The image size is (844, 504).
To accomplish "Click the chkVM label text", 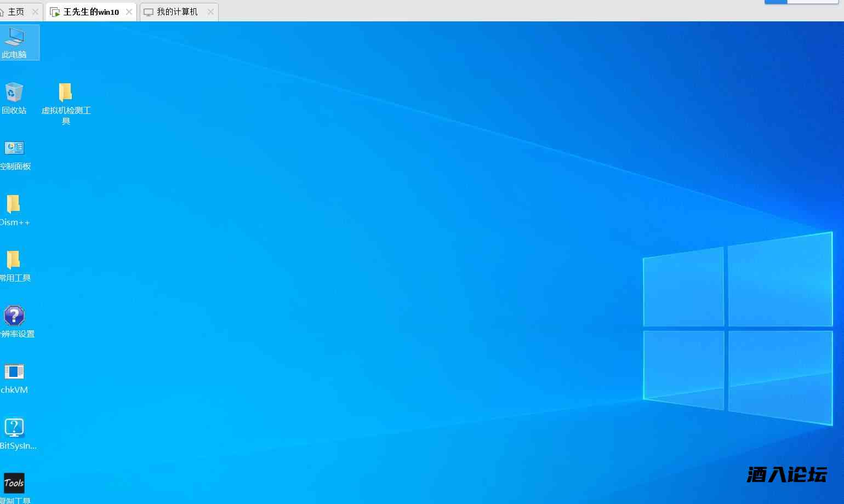I will (x=14, y=390).
